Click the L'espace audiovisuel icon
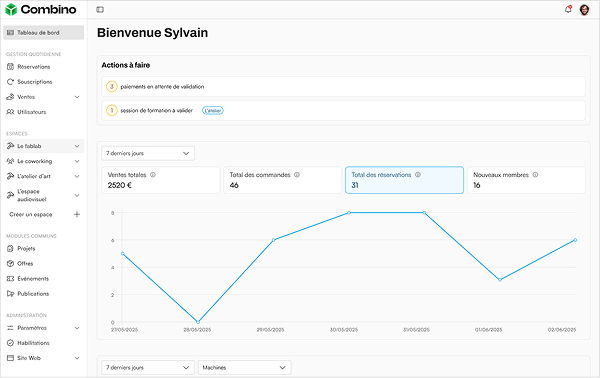Screen dimensions: 600x378 (x=10, y=196)
